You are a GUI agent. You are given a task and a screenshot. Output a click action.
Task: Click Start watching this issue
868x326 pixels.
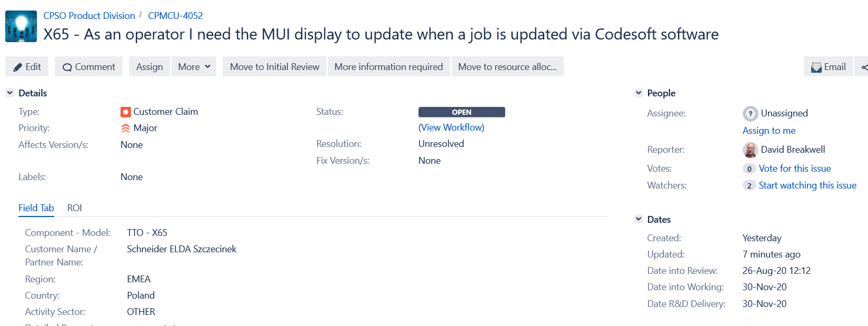click(807, 185)
